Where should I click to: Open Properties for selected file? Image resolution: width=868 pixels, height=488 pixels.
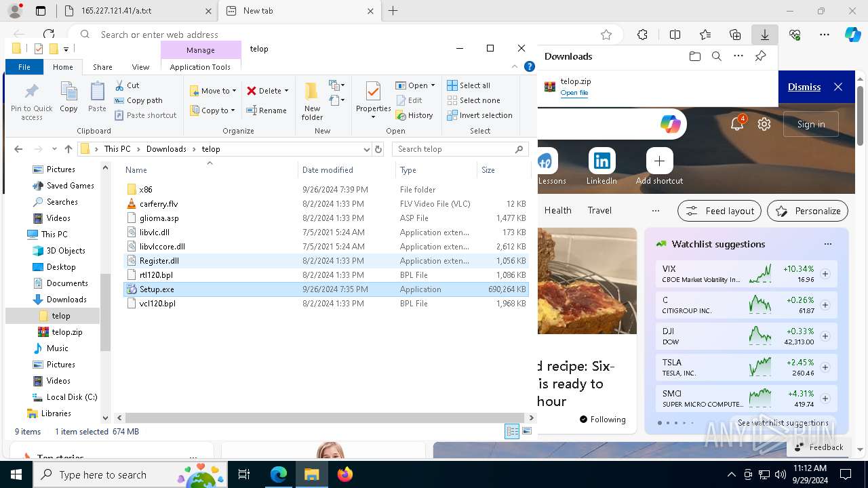[374, 100]
